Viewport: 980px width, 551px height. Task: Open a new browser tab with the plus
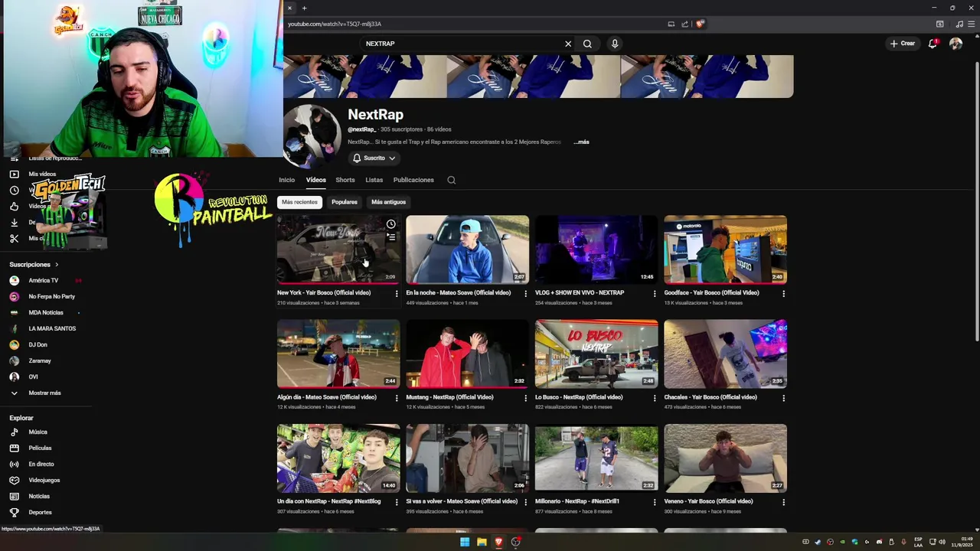point(304,8)
